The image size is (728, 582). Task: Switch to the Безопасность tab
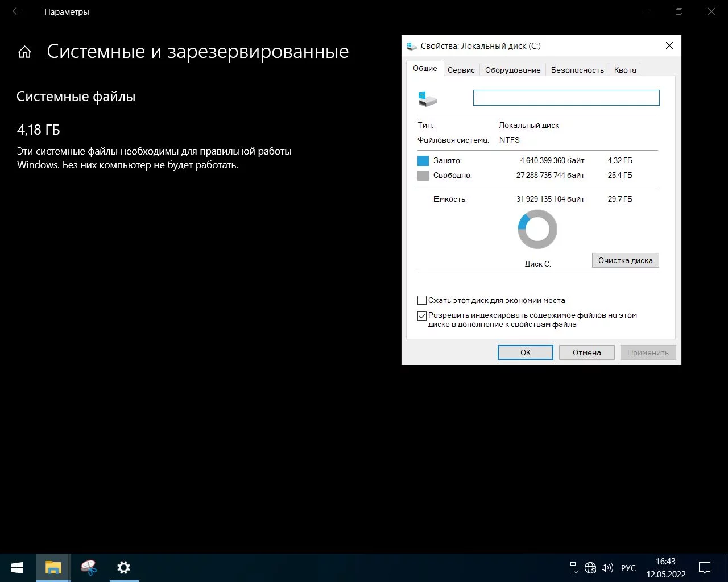click(577, 70)
